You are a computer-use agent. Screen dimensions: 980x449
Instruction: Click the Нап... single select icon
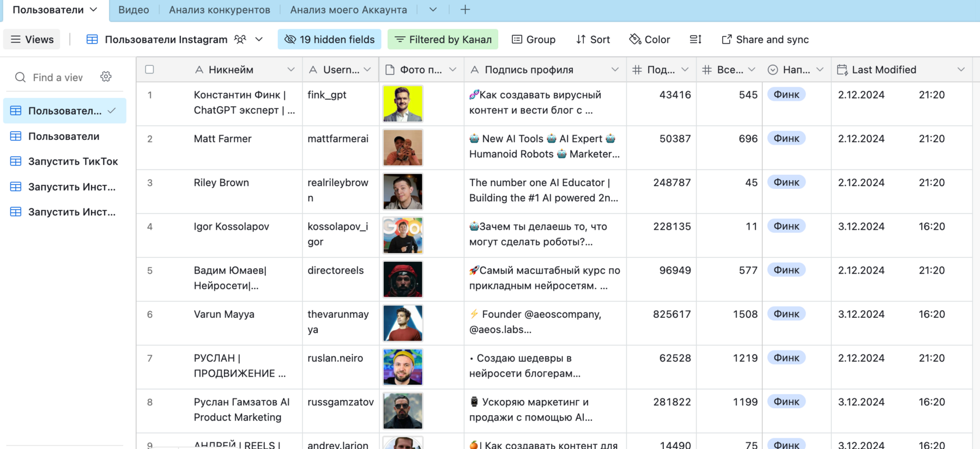coord(772,70)
